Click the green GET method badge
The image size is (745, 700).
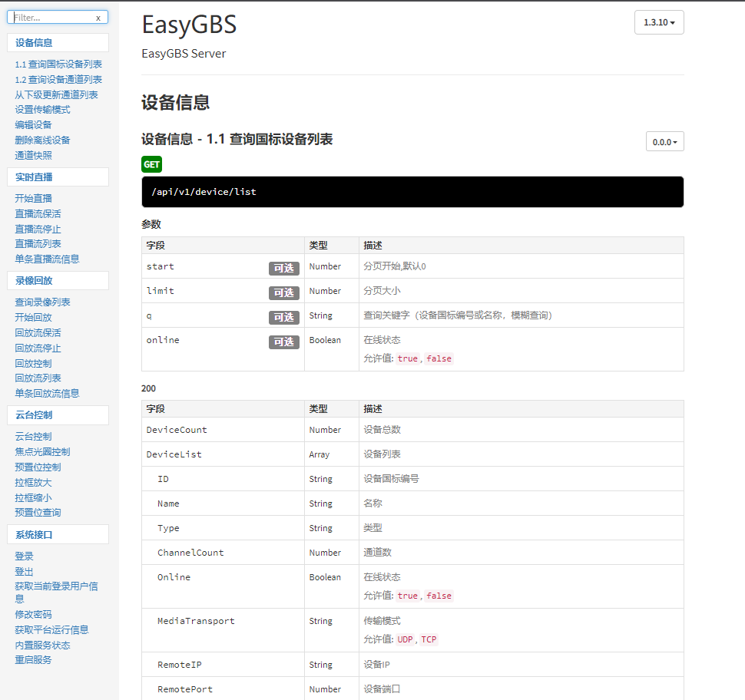click(151, 164)
